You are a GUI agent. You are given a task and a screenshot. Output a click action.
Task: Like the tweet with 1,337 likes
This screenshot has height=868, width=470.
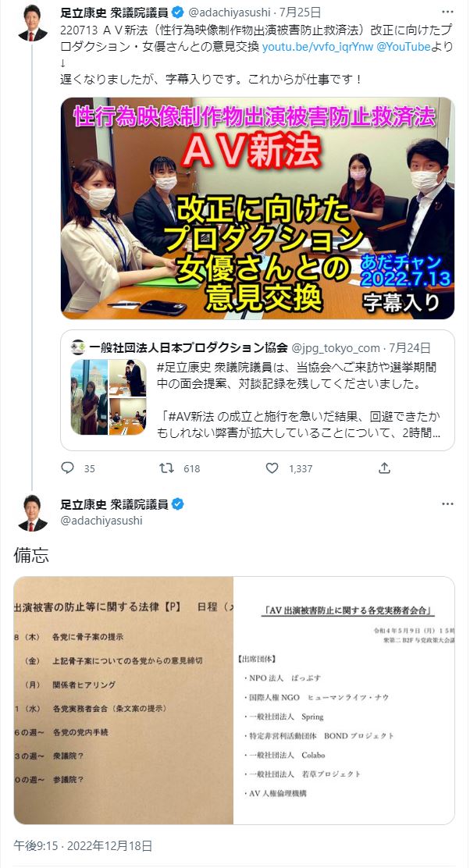(272, 468)
